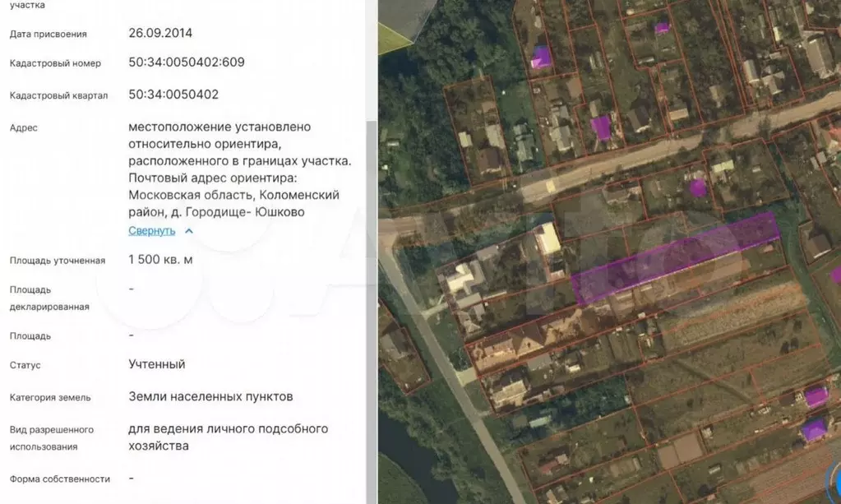
Task: Click the info panel vertical scrollbar
Action: tap(371, 311)
